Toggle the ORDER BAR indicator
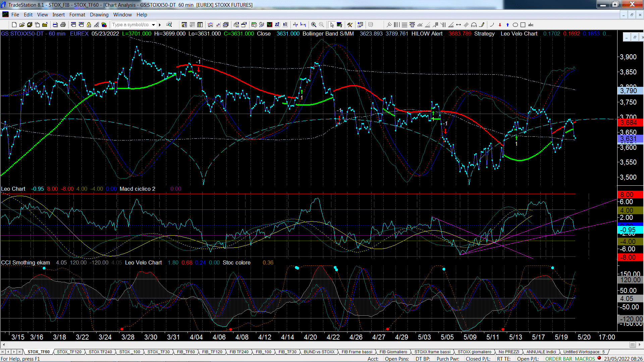644x362 pixels. click(x=558, y=359)
